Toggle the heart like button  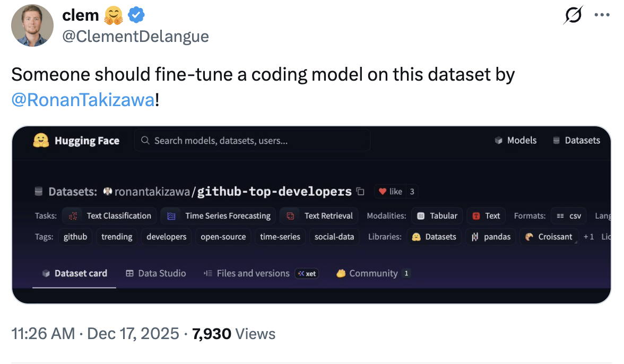pyautogui.click(x=389, y=192)
